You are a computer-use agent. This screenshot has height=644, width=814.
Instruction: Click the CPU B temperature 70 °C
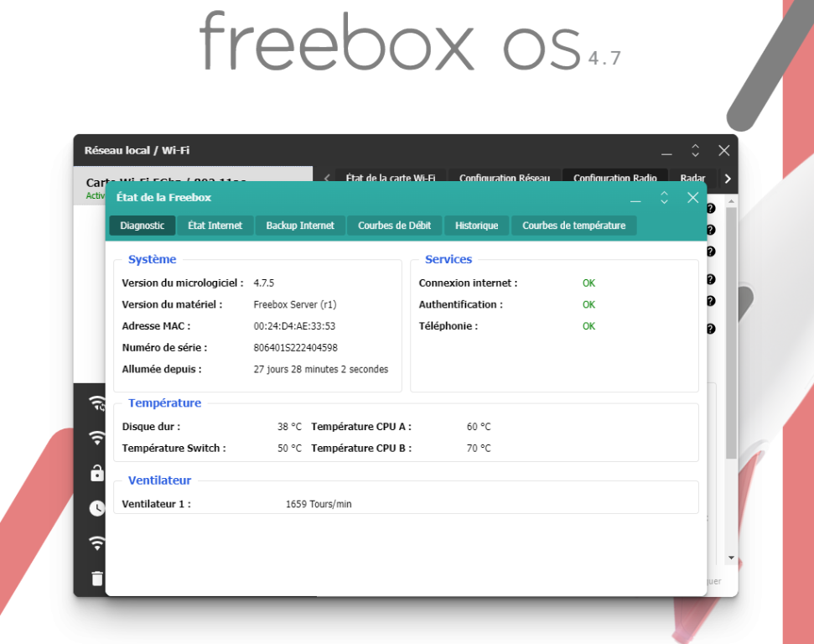pos(479,449)
